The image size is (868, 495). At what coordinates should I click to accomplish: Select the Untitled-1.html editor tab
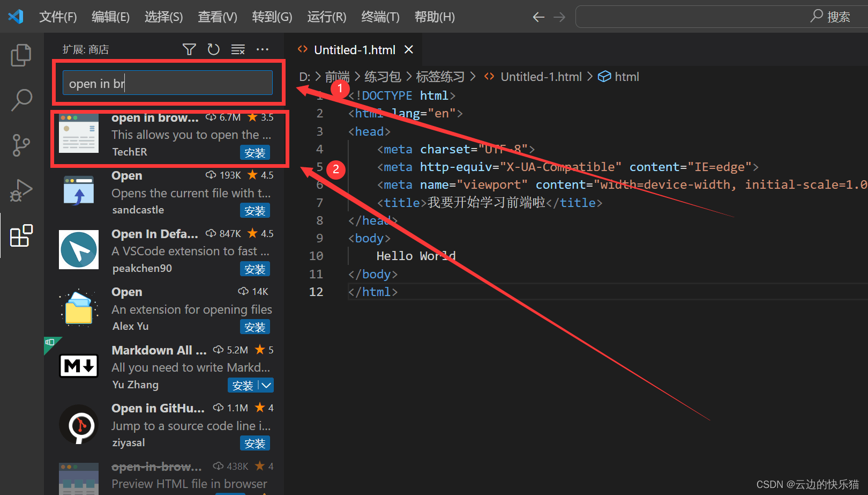pyautogui.click(x=355, y=50)
